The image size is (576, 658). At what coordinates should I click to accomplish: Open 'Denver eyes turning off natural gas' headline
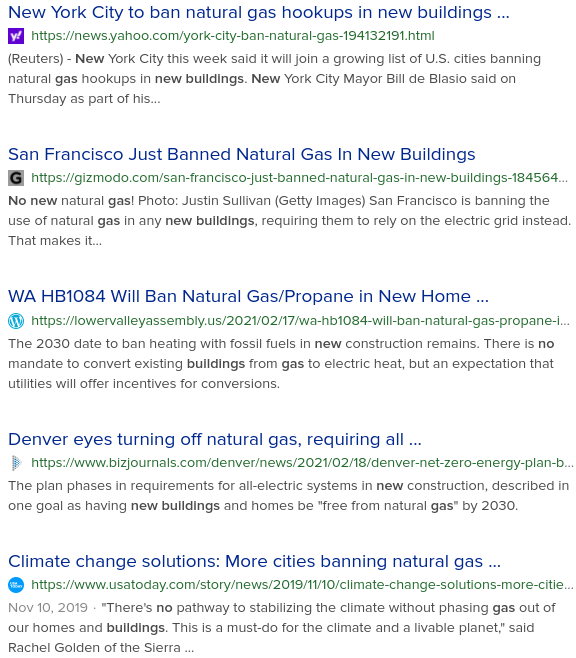(215, 439)
